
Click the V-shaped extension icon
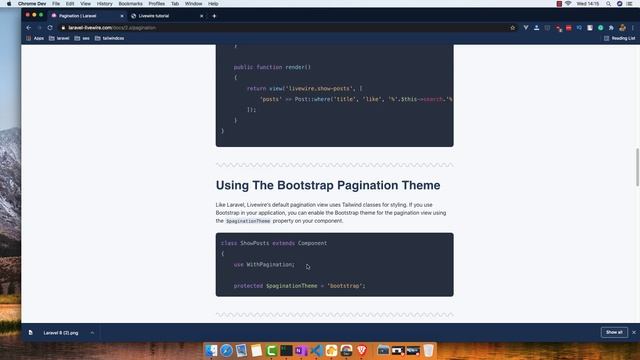coord(526,28)
